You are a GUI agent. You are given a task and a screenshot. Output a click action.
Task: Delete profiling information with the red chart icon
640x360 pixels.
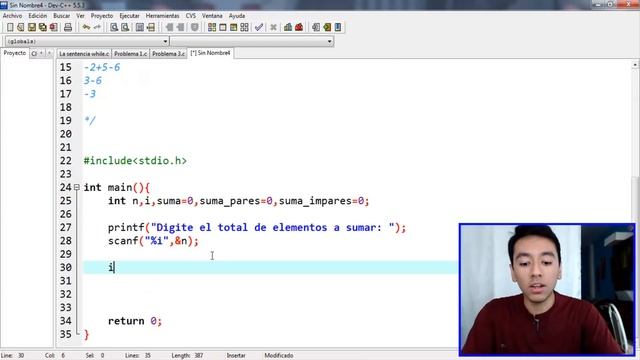coord(299,27)
